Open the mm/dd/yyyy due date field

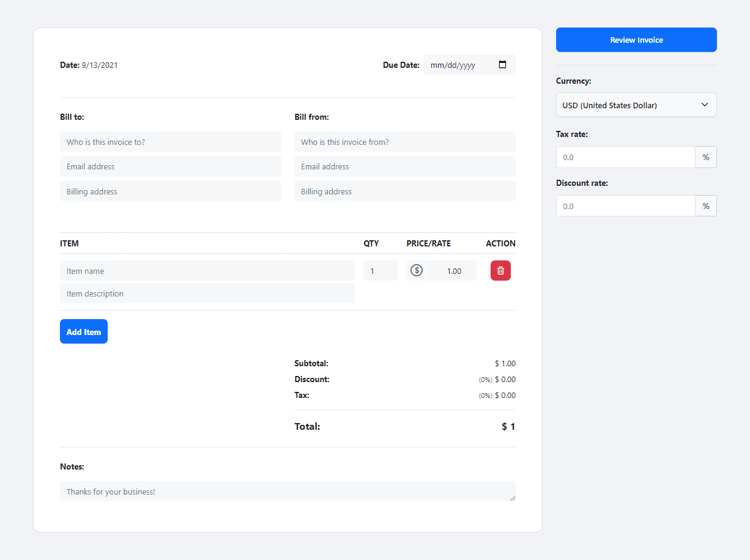[459, 64]
